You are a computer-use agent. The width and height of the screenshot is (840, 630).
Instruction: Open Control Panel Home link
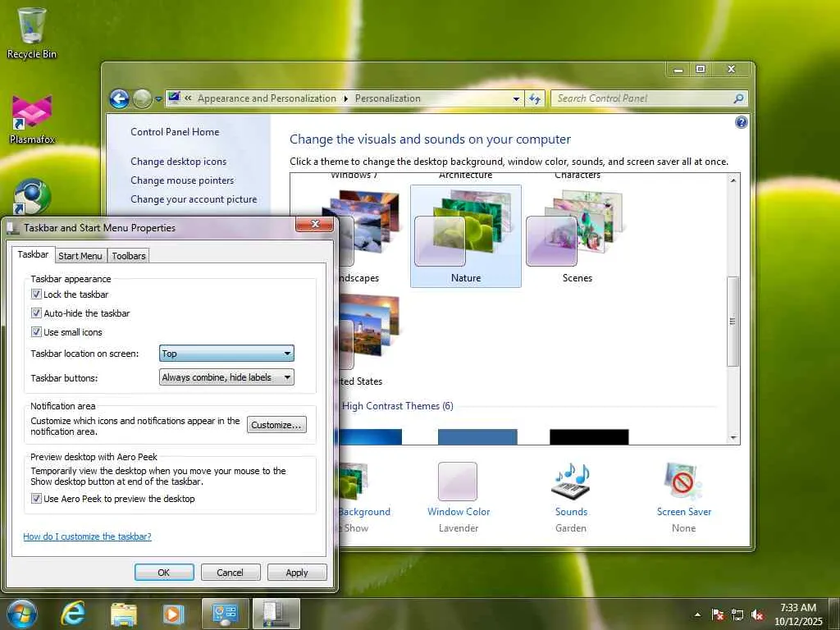click(175, 132)
